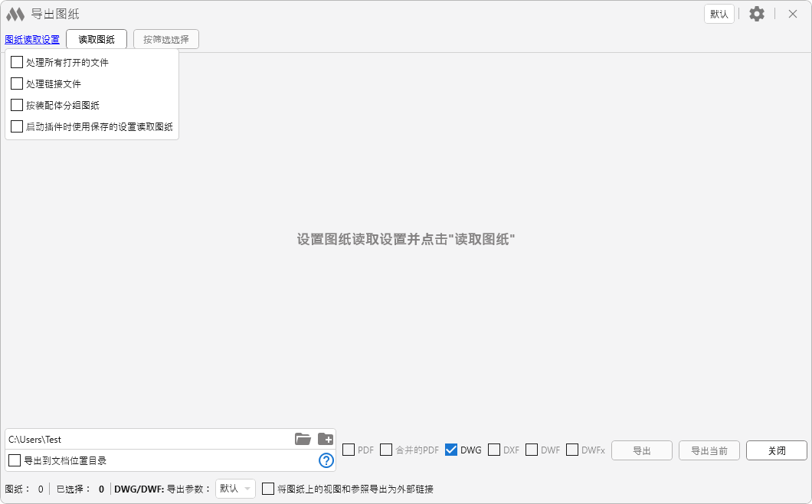Enable 启动插件时使用保存的设置读取图纸

pyautogui.click(x=17, y=126)
